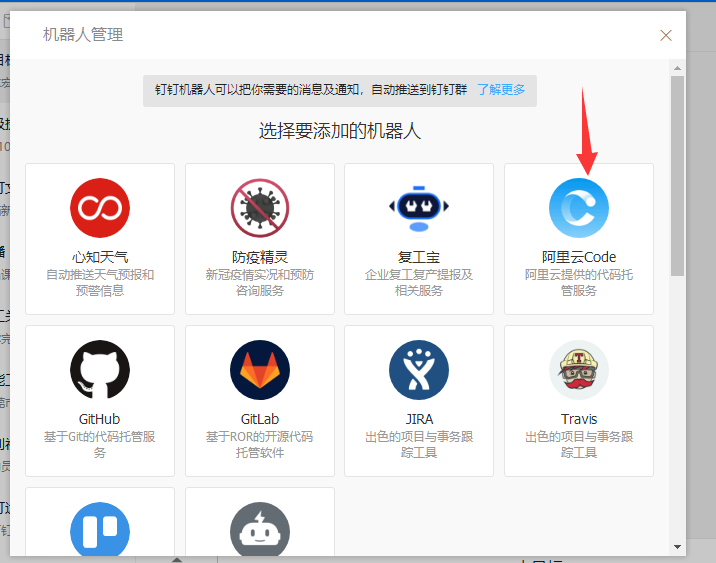Click the 心知天气 red infinity icon

click(x=100, y=208)
